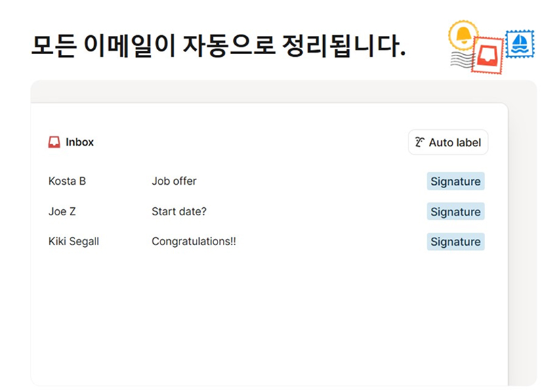Click Signature tag on the Joe Z row
Viewport: 542px width, 392px height.
(455, 212)
